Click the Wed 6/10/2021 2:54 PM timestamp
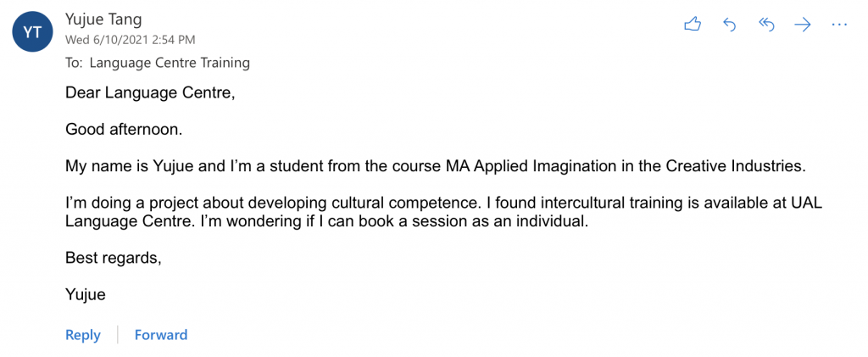Viewport: 868px width, 357px height. point(131,39)
